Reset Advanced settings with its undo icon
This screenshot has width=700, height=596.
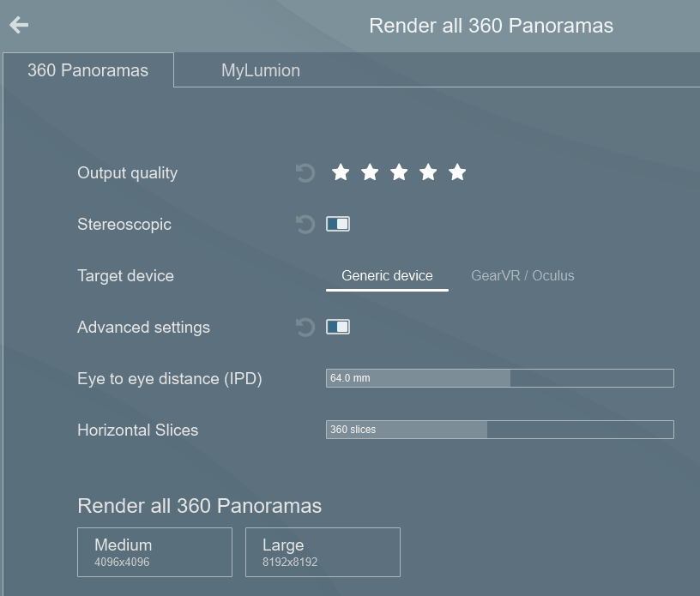click(x=305, y=328)
